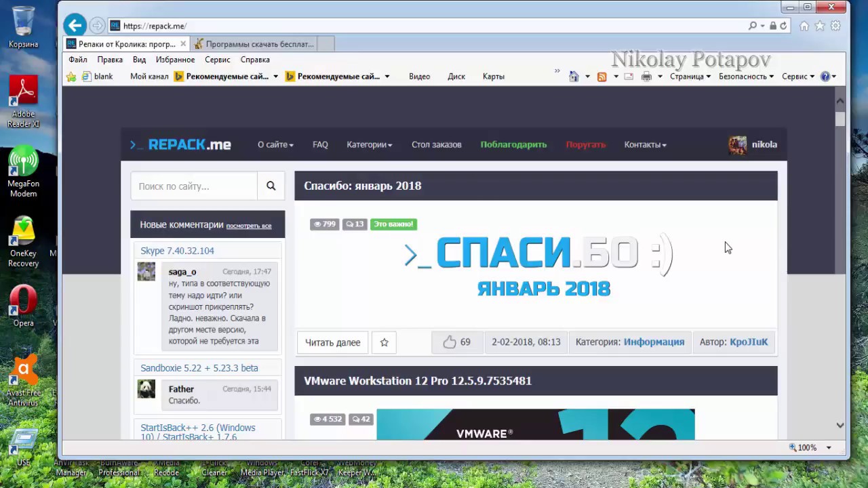868x488 pixels.
Task: Expand the О сайте dropdown menu
Action: click(x=275, y=144)
